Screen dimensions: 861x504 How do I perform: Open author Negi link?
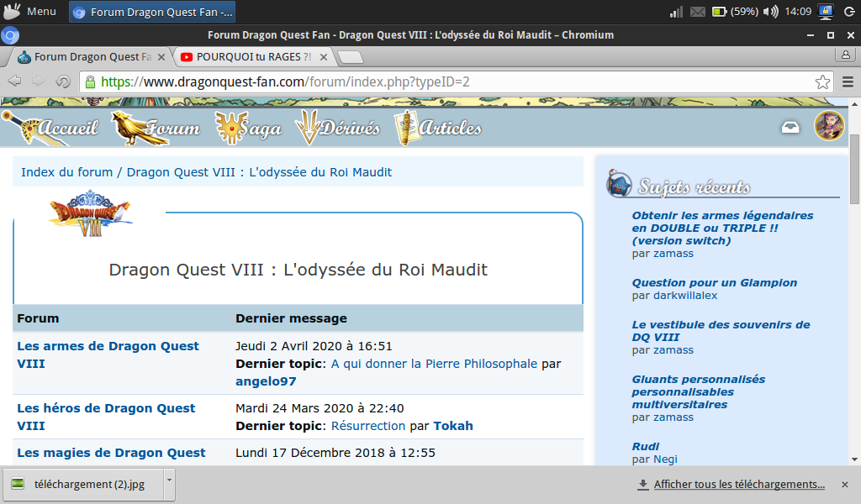[x=665, y=459]
